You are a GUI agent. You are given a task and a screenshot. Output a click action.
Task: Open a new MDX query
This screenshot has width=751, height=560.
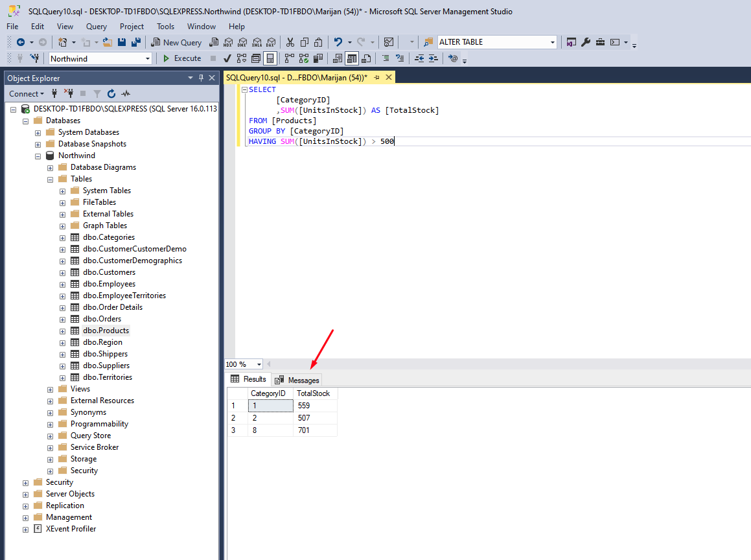click(x=228, y=42)
